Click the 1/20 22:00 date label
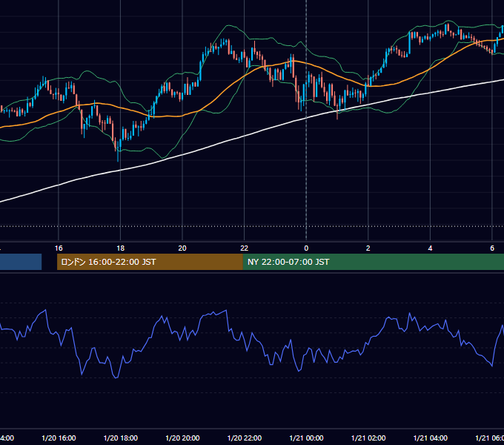 point(245,438)
